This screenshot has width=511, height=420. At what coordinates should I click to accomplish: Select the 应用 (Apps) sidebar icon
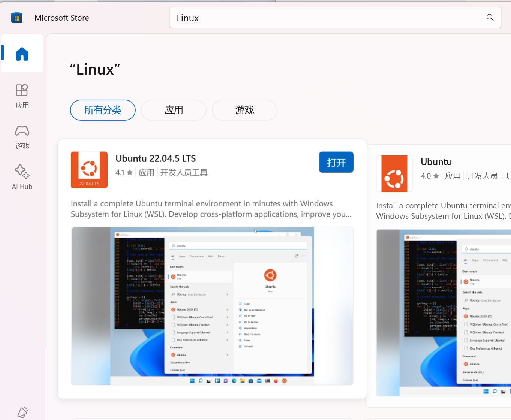tap(22, 96)
